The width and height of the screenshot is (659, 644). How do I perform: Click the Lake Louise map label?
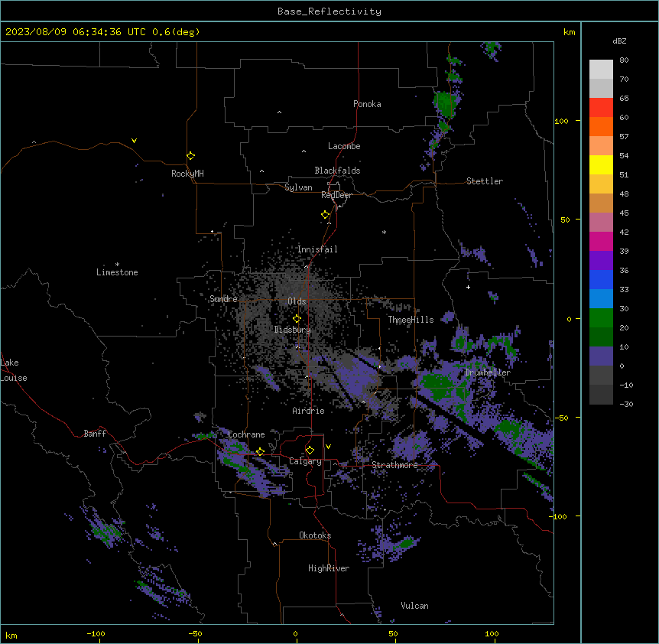point(14,370)
